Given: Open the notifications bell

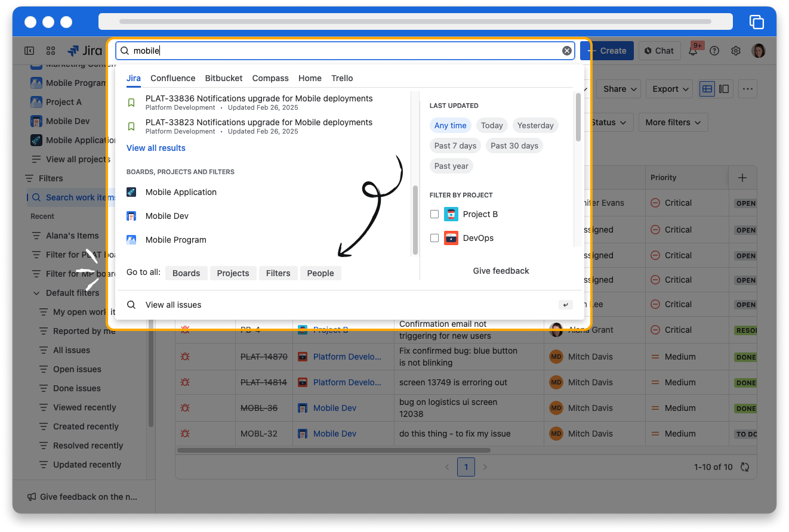Looking at the screenshot, I should tap(693, 51).
